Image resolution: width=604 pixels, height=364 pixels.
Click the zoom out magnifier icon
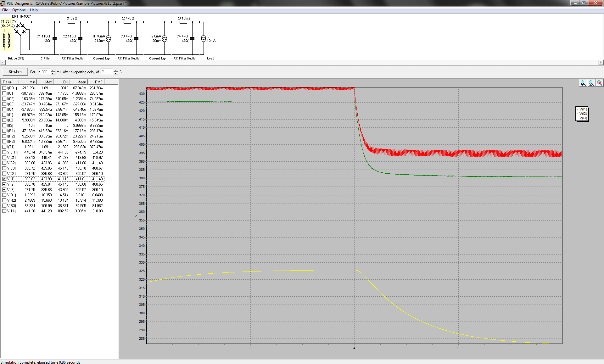click(591, 83)
